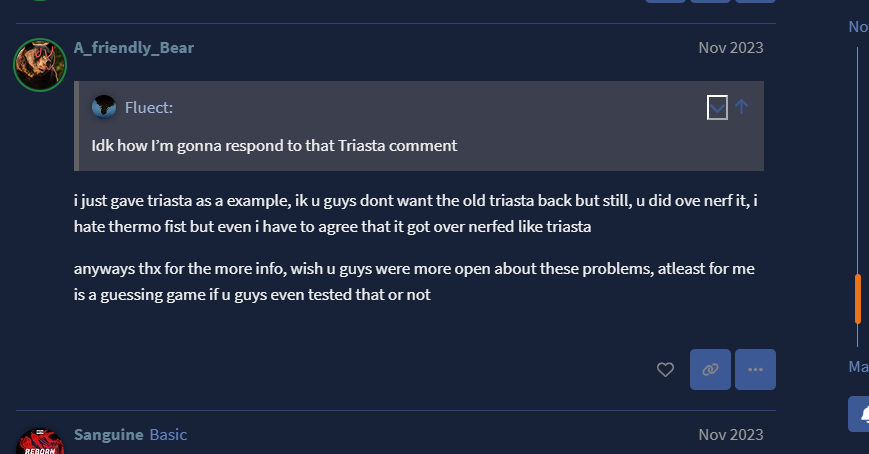This screenshot has height=454, width=869.
Task: Toggle the topic notification bell button
Action: (x=861, y=414)
